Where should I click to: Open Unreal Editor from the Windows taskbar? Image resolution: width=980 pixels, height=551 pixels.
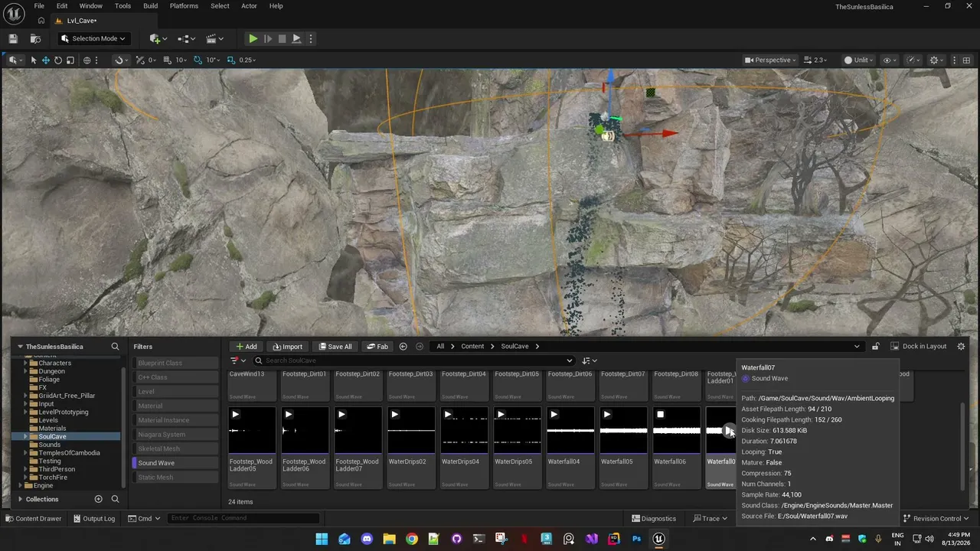point(658,539)
